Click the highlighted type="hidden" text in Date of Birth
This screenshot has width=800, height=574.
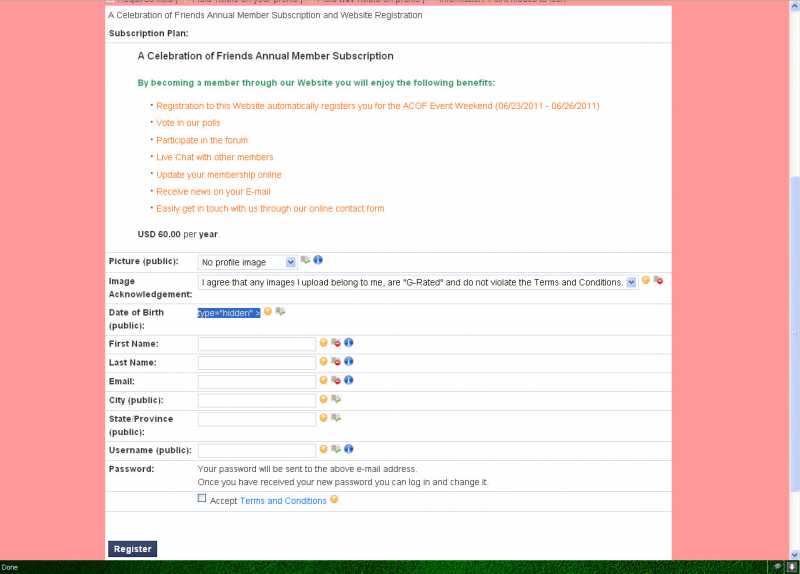click(x=229, y=313)
